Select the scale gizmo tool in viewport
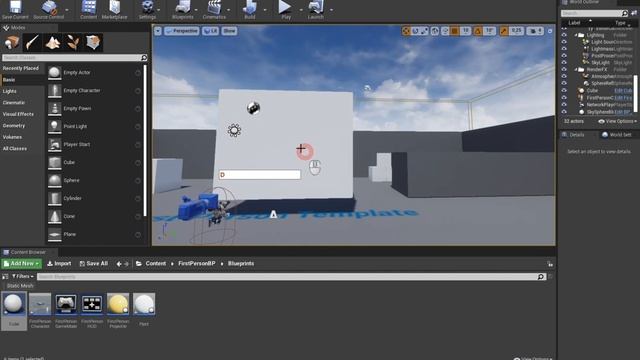The width and height of the screenshot is (640, 360). tap(424, 31)
